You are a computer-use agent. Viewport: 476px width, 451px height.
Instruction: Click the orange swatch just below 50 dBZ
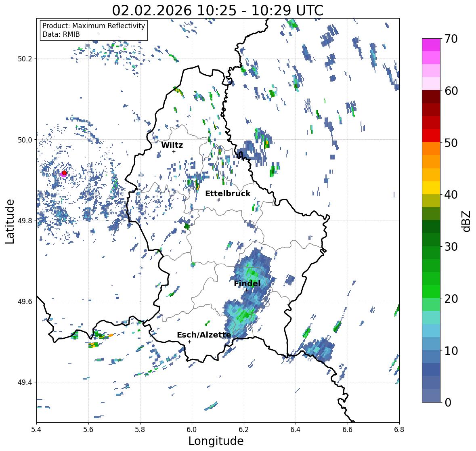click(431, 149)
